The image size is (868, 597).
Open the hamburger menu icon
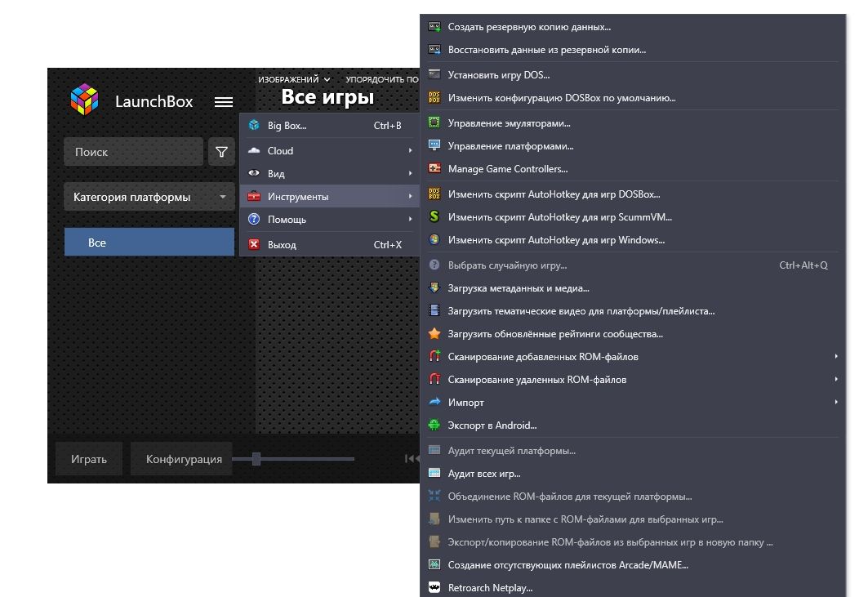[224, 102]
